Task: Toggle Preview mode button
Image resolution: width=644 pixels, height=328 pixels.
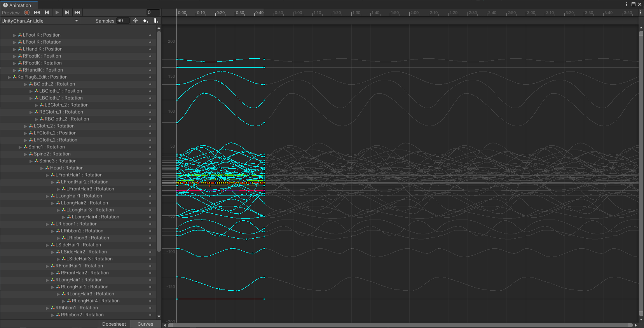Action: 11,12
